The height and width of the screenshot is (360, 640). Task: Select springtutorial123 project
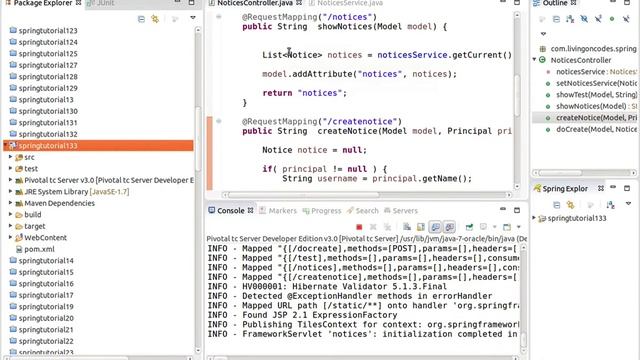[43, 31]
